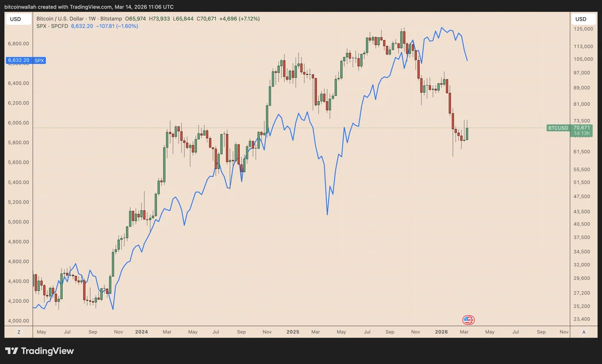Select the Bitcoin / U.S. Dollar symbol title

[x=61, y=18]
